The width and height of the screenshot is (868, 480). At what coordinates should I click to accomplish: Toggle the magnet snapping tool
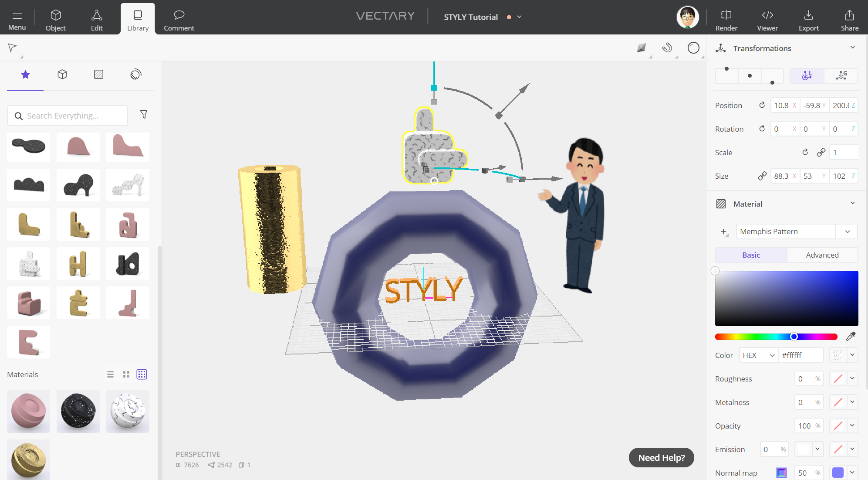coord(667,48)
